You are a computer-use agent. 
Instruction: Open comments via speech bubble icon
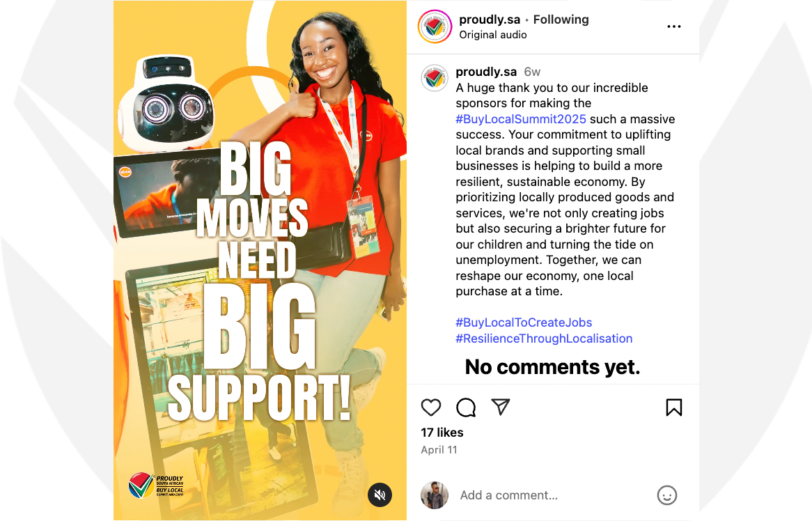point(466,407)
